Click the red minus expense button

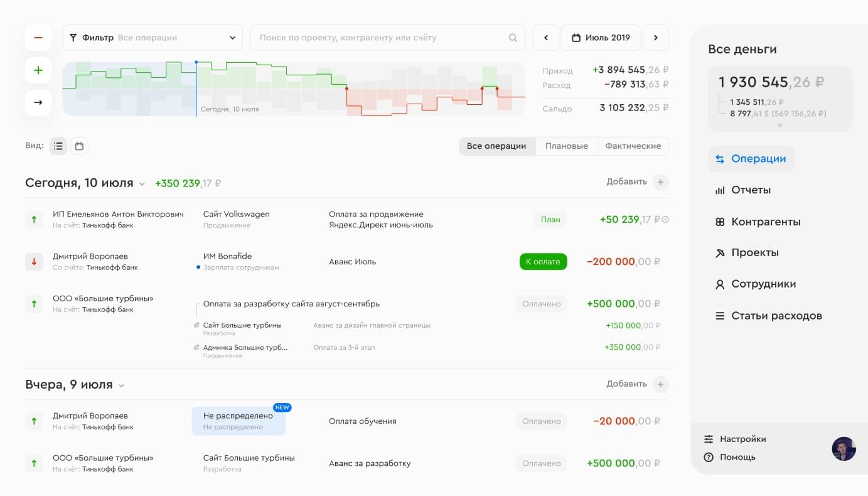[38, 38]
